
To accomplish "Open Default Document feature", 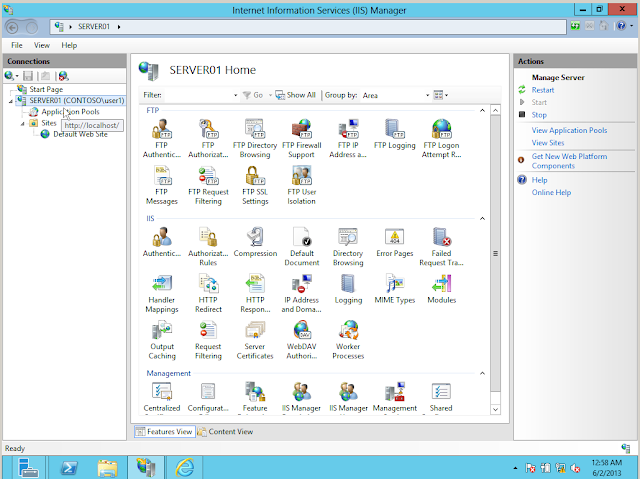I will click(x=302, y=246).
